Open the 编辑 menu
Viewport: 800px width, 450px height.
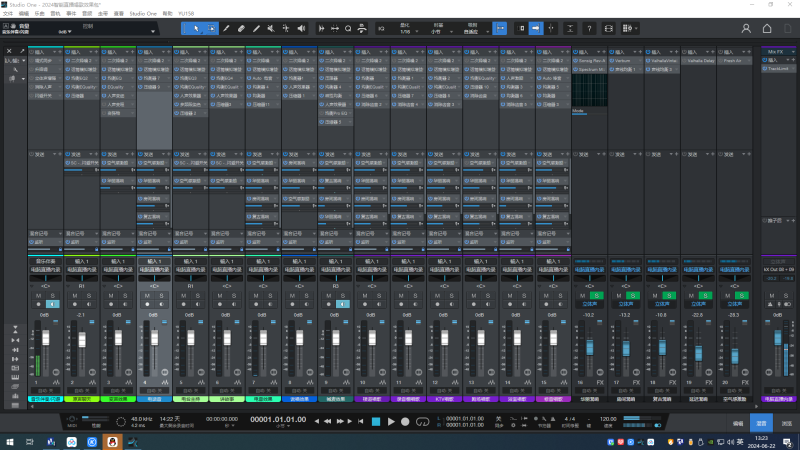pyautogui.click(x=23, y=14)
